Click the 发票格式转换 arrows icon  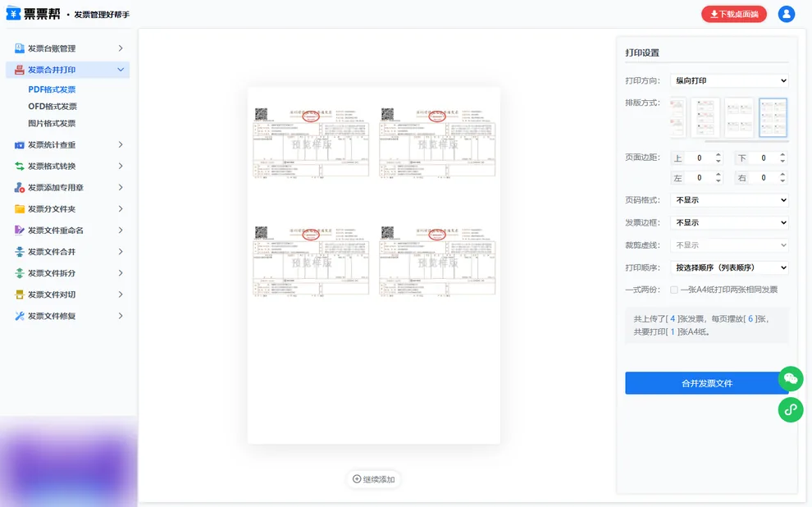pyautogui.click(x=20, y=167)
